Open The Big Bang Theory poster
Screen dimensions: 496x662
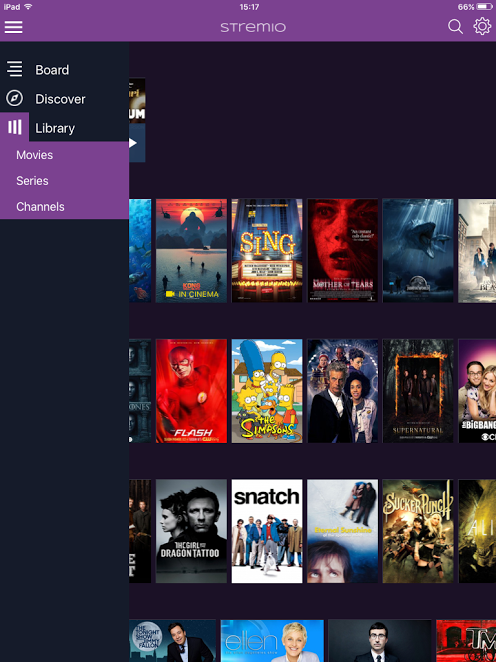[477, 391]
